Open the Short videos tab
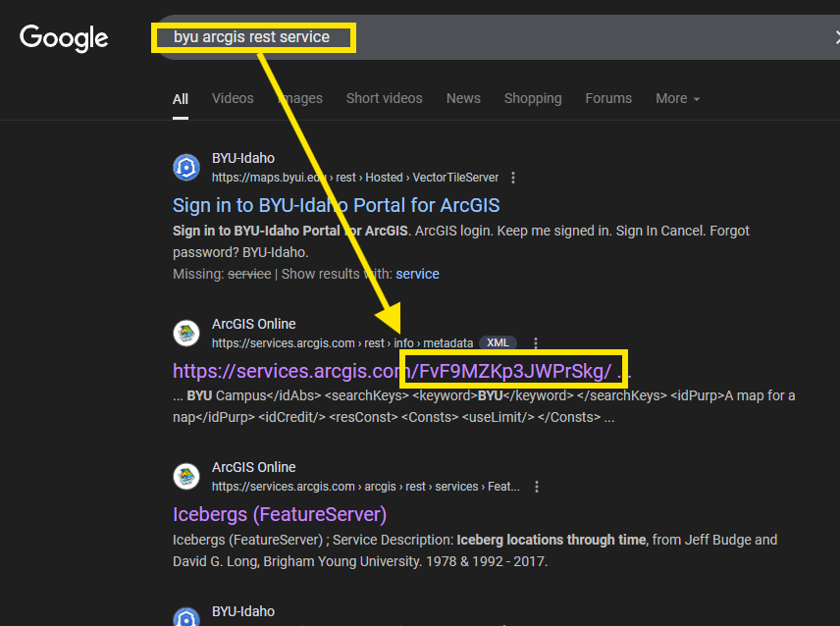The height and width of the screenshot is (626, 840). click(x=384, y=98)
